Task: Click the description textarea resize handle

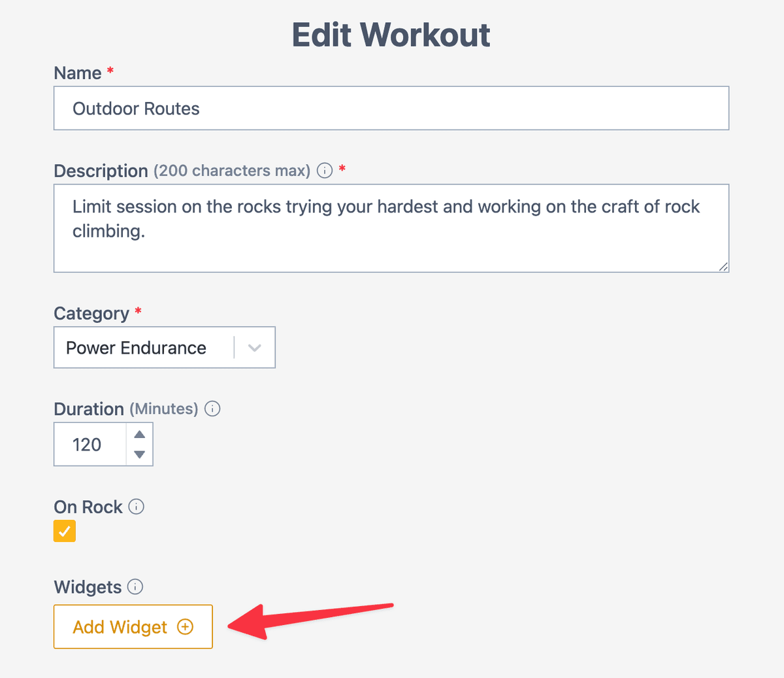Action: [x=723, y=266]
